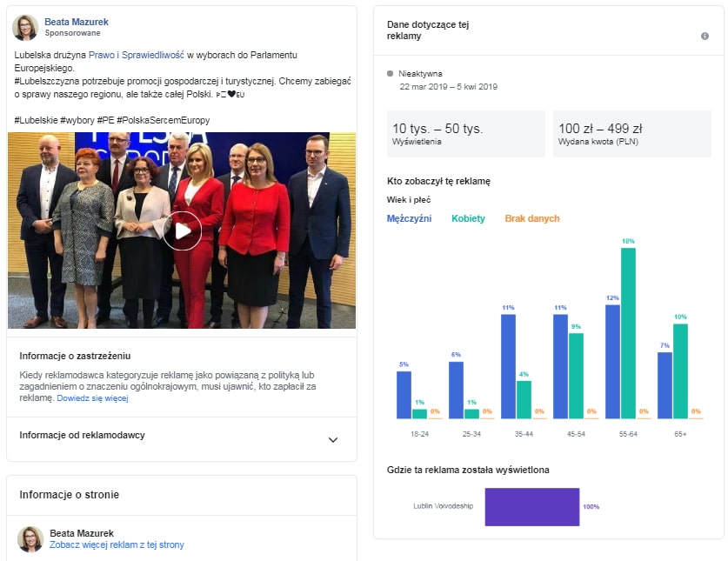Click Beata Mazurek avatar at post top
The width and height of the screenshot is (728, 561).
click(25, 28)
